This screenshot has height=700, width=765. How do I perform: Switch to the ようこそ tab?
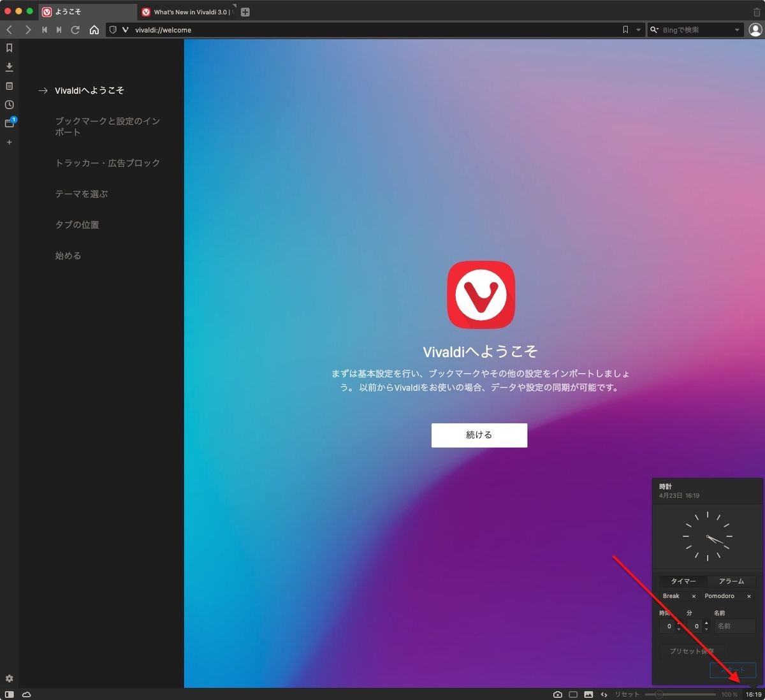point(87,12)
